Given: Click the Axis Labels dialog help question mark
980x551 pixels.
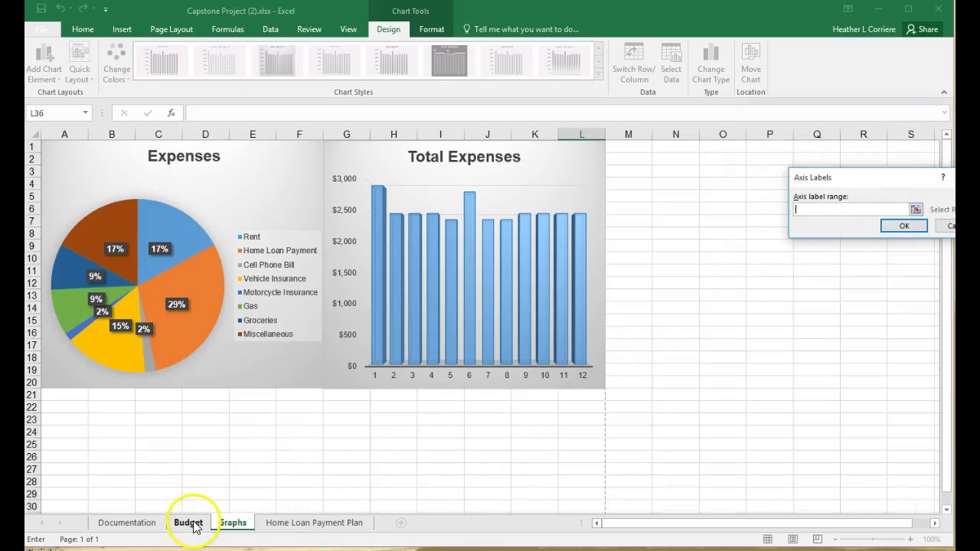Looking at the screenshot, I should pyautogui.click(x=943, y=177).
